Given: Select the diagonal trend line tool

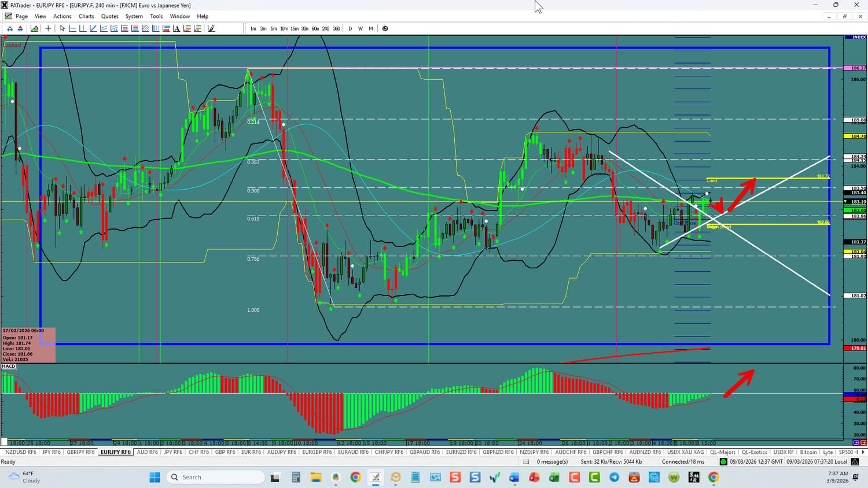Looking at the screenshot, I should 93,28.
